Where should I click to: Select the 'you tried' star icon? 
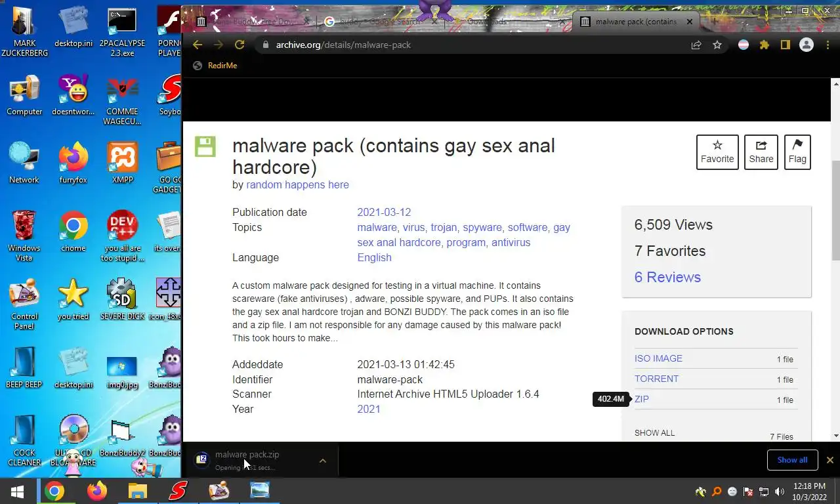[73, 299]
